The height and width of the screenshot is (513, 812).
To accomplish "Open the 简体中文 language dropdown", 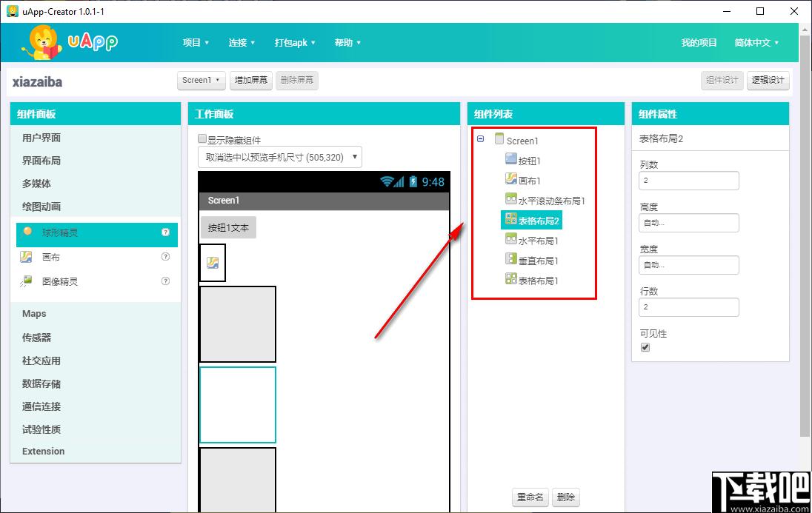I will tap(756, 42).
